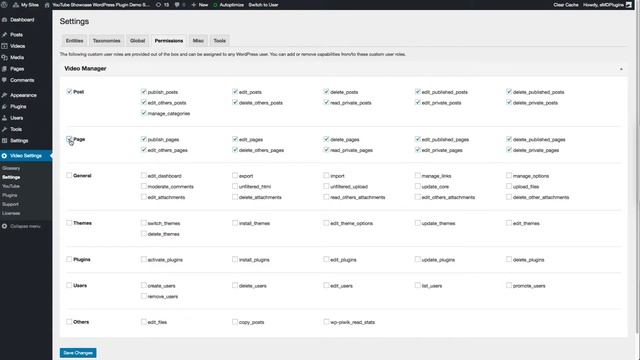The width and height of the screenshot is (640, 360).
Task: Open the Glossary submenu link
Action: [11, 168]
